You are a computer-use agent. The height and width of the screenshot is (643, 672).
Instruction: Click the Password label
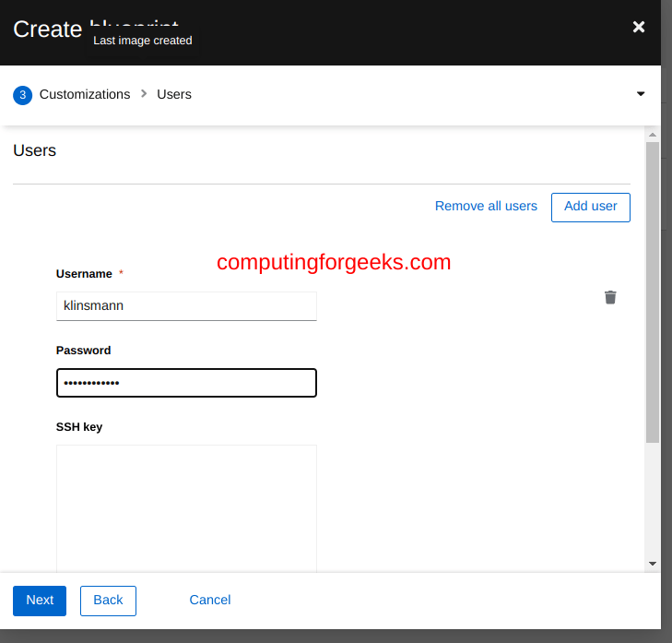[84, 351]
